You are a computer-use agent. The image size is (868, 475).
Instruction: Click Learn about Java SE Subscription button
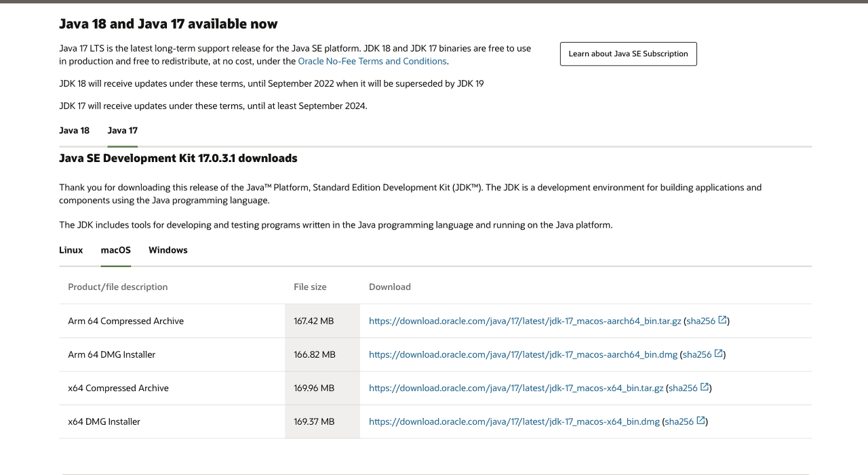coord(628,54)
